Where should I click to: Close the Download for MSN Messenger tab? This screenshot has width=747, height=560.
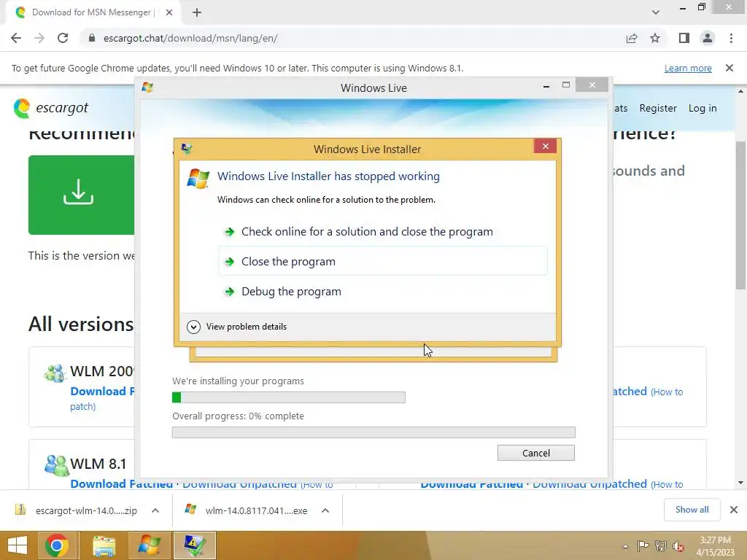(169, 12)
